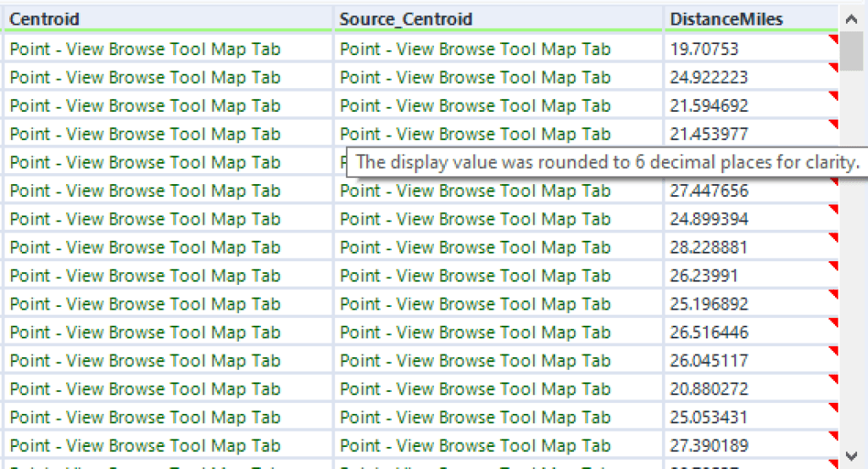Click red triangle indicator beside 24.922223

(x=834, y=68)
